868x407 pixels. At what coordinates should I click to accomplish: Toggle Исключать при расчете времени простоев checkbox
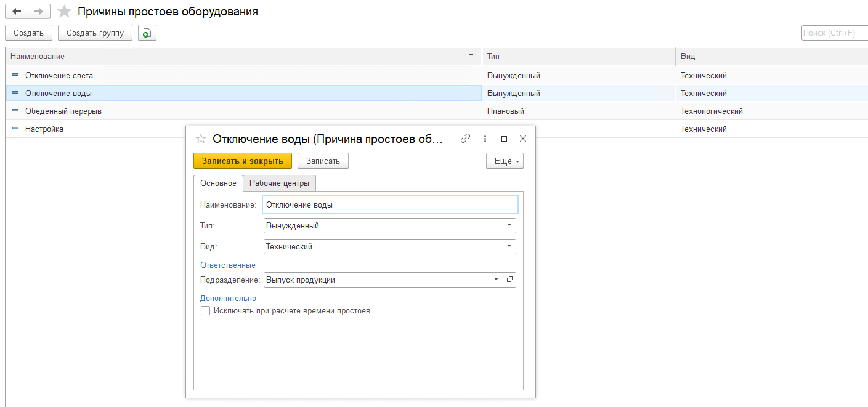(x=206, y=311)
